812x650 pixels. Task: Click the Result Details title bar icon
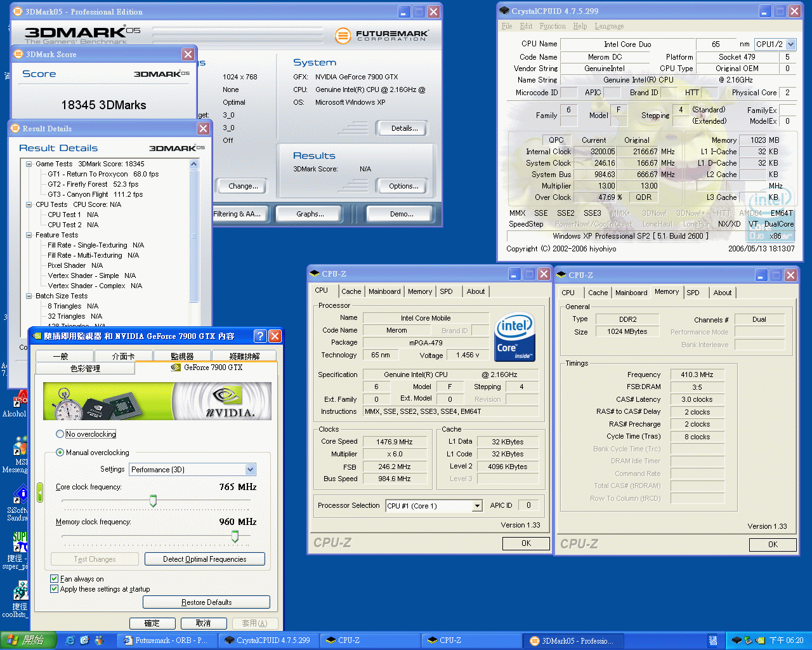pos(16,128)
